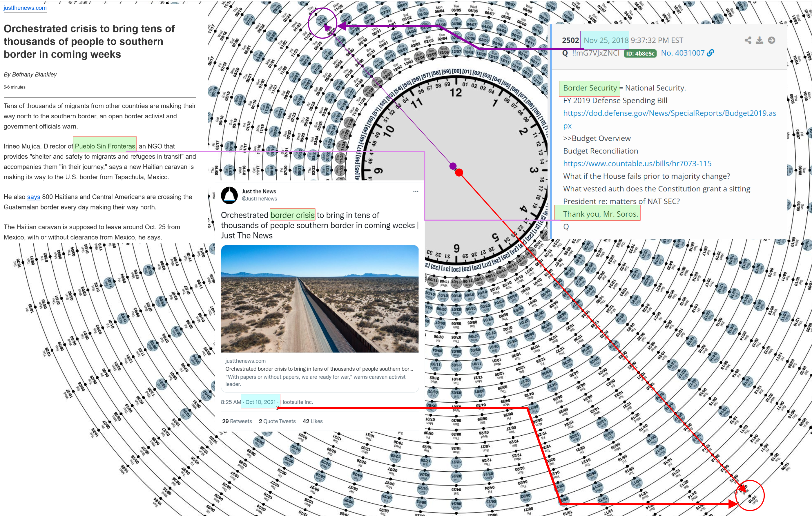Click the tweet card headline below the photo
This screenshot has width=812, height=516.
[x=319, y=369]
